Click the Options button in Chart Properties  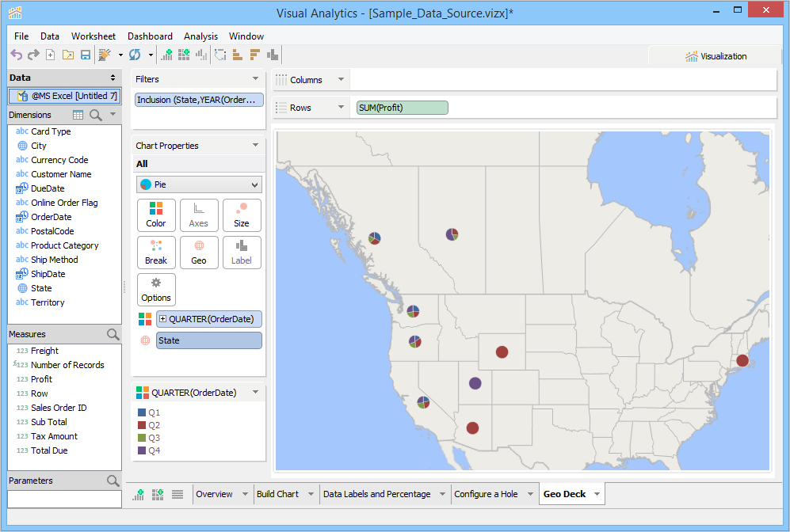point(156,290)
